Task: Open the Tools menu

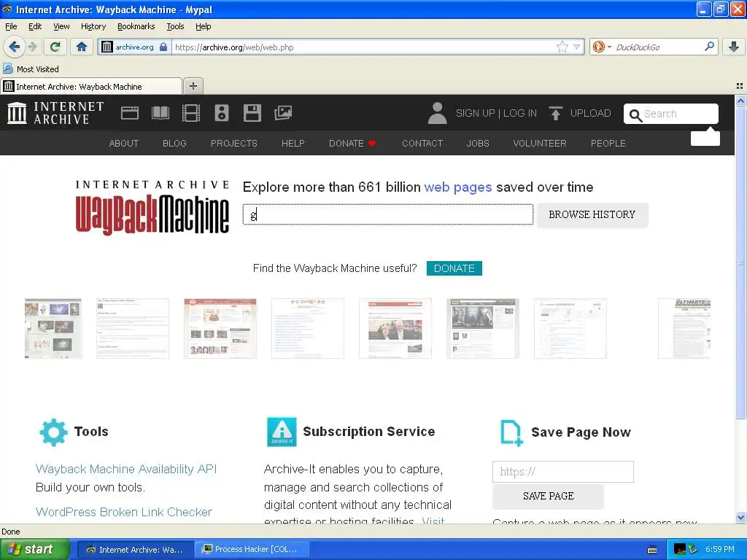Action: 175,26
